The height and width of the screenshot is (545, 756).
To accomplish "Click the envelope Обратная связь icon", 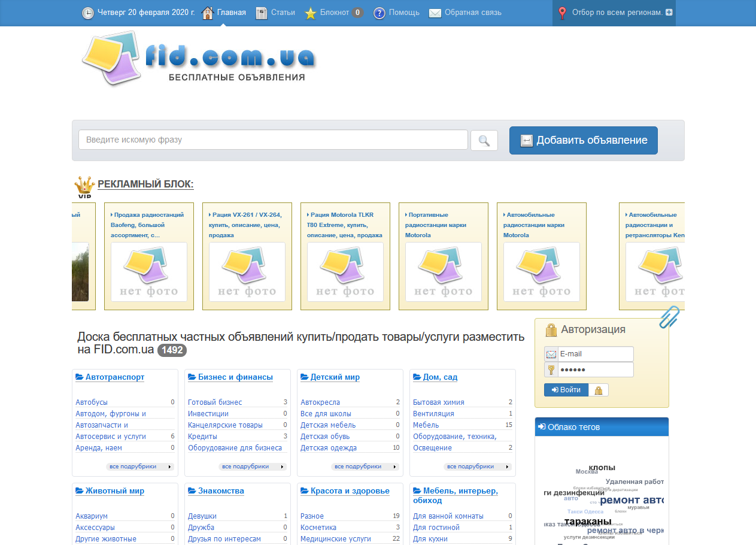I will 435,13.
